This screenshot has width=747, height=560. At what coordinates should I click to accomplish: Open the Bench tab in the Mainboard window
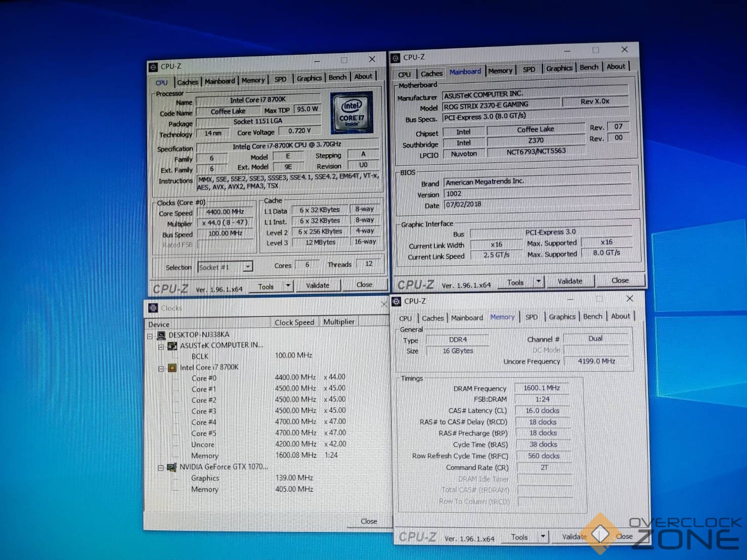(x=589, y=67)
